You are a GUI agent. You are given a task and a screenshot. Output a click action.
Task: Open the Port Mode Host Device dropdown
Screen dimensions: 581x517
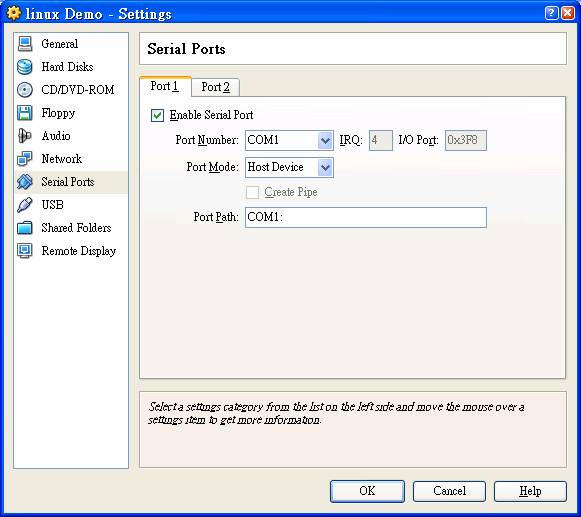289,167
